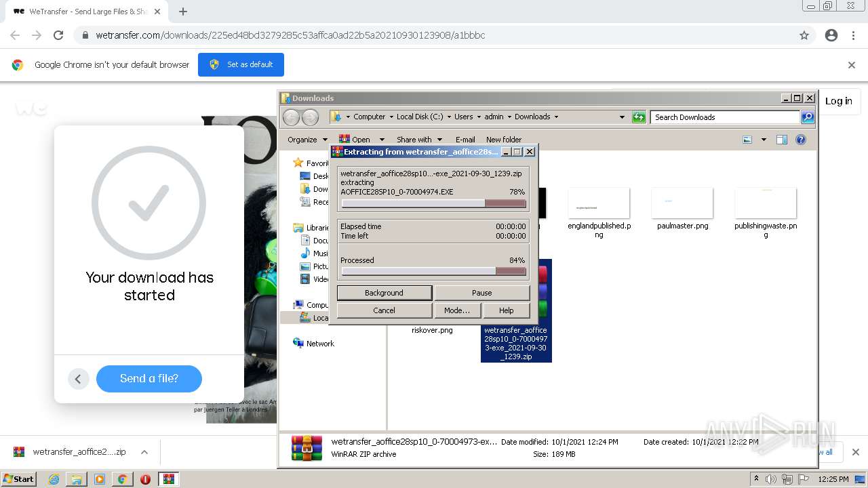Expand the view options dropdown arrow
This screenshot has height=488, width=868.
764,140
